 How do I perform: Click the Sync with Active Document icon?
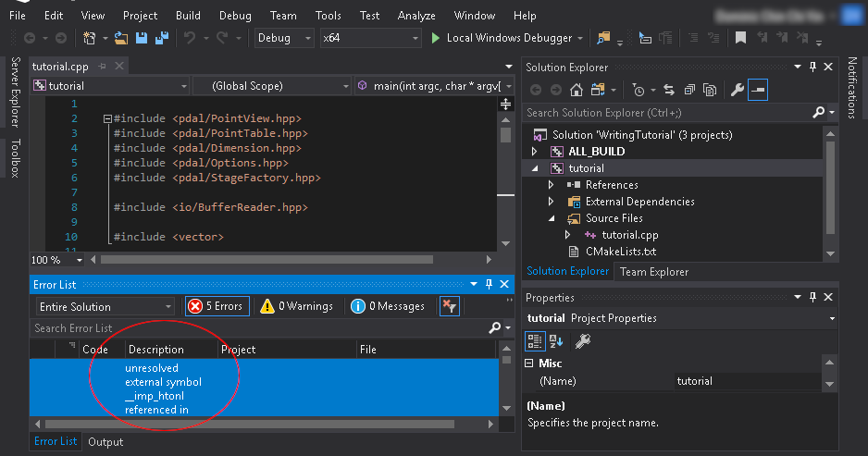coord(667,90)
